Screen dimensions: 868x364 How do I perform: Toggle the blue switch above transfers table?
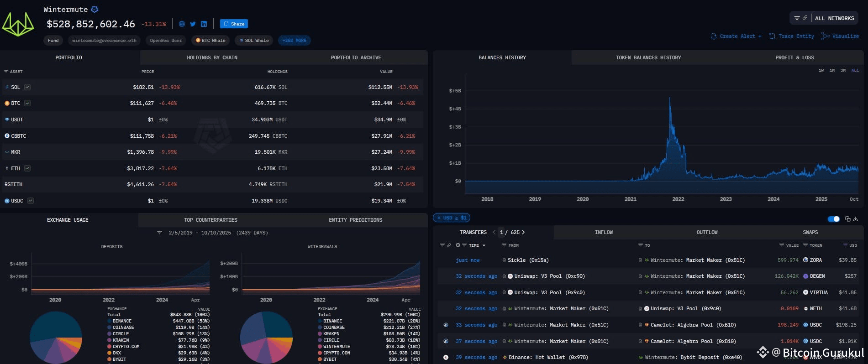834,219
